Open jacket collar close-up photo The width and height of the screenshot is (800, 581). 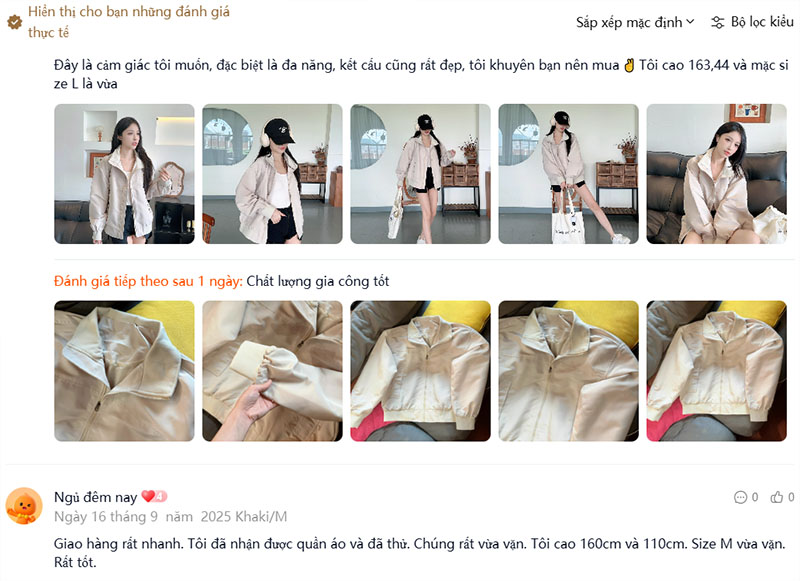(x=124, y=371)
